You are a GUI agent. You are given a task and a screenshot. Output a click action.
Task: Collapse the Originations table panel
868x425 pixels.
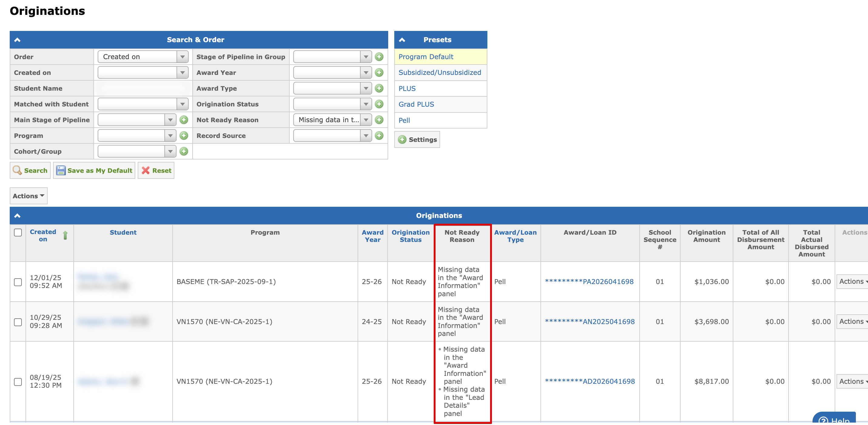[18, 216]
